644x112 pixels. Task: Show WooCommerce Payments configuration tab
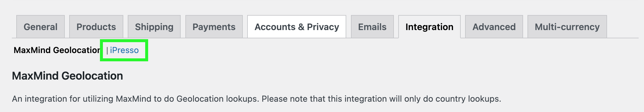tap(214, 27)
